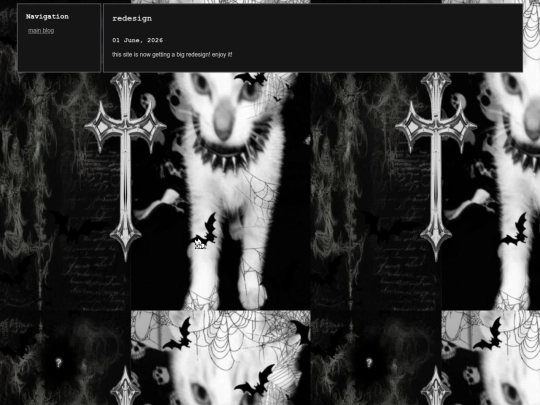Viewport: 540px width, 405px height.
Task: Select the date "01 June, 2026"
Action: click(x=137, y=40)
